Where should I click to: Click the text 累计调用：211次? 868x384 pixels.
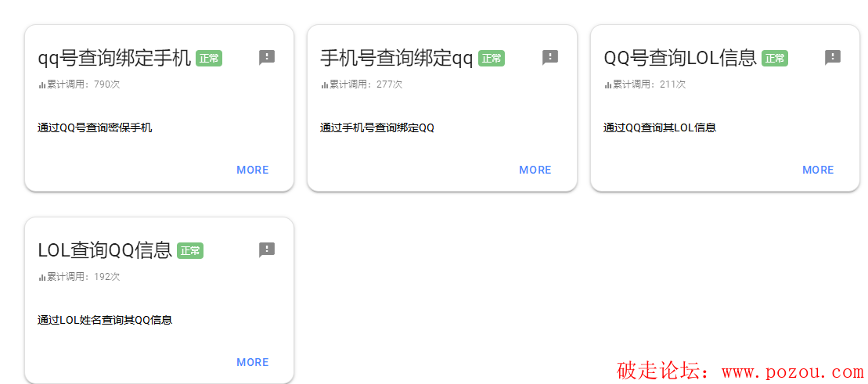pos(650,84)
